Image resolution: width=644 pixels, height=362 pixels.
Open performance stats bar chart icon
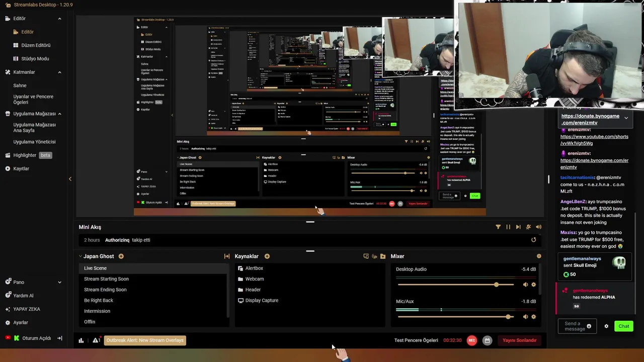click(x=81, y=340)
